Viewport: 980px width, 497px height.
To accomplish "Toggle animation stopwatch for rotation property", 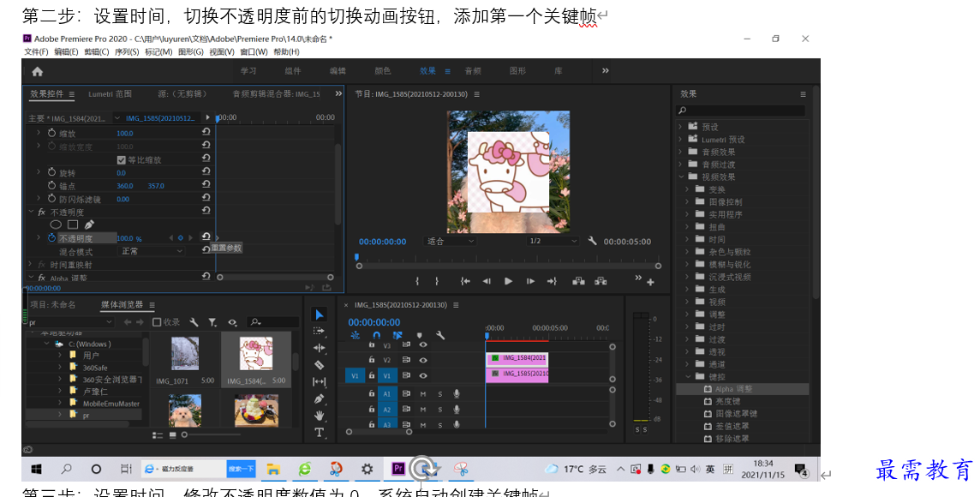I will [52, 172].
